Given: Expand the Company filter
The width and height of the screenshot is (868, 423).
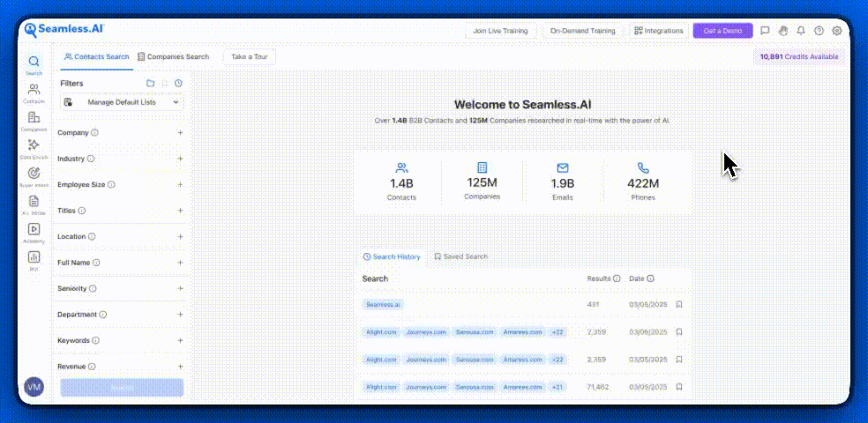Looking at the screenshot, I should (x=180, y=133).
